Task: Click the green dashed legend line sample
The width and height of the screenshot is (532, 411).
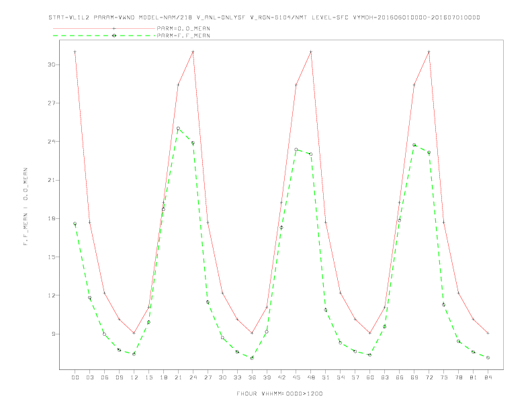Action: (104, 36)
